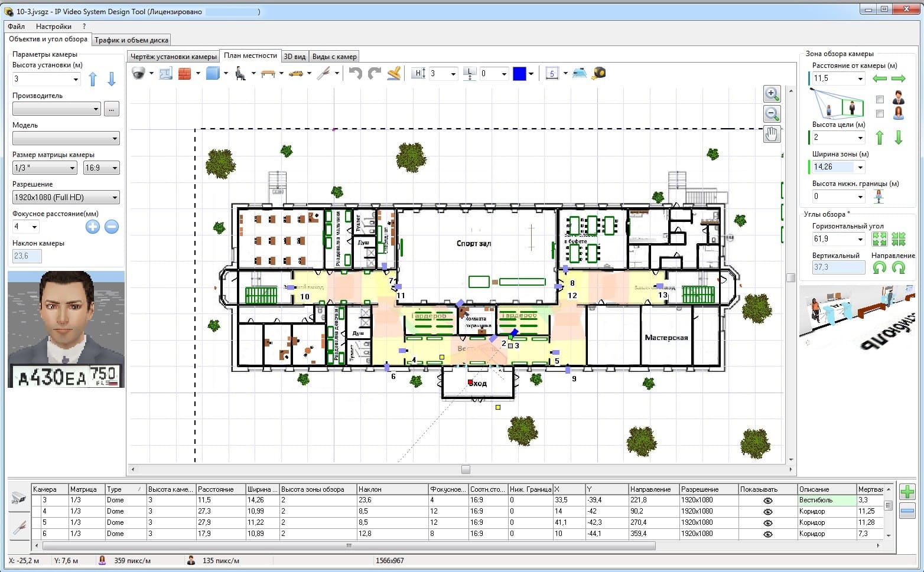Select the dome camera tool in the toolbar

(x=139, y=73)
